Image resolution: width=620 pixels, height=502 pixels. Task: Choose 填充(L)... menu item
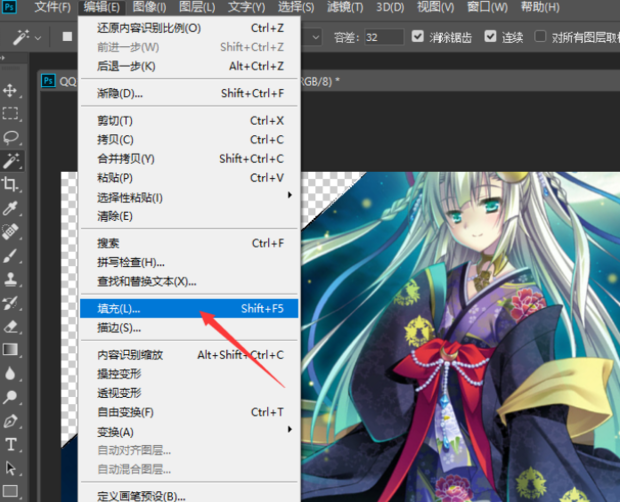pyautogui.click(x=189, y=308)
